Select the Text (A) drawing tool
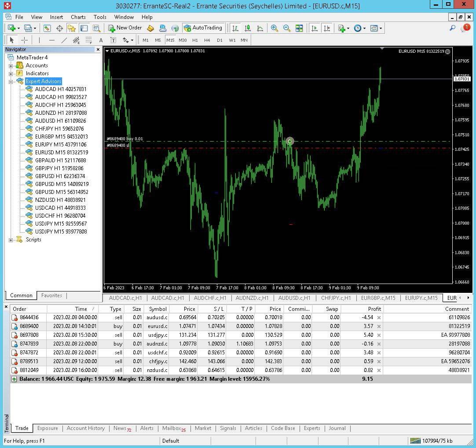 (101, 40)
